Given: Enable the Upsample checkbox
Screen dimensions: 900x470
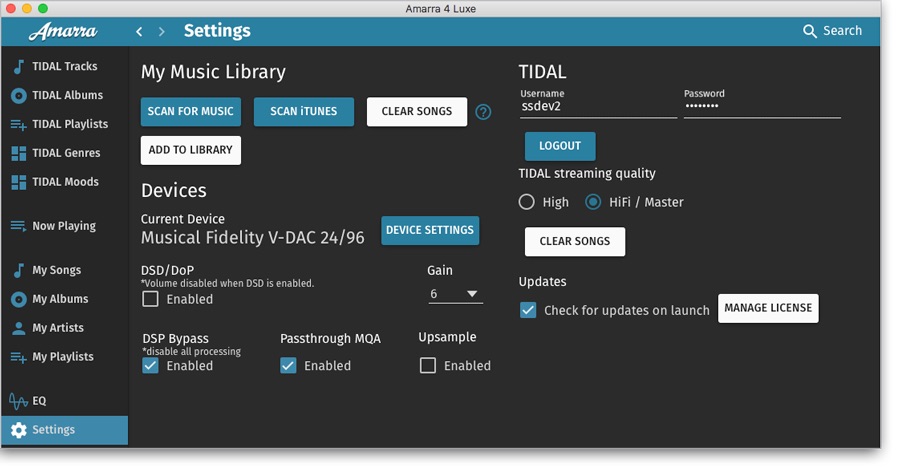Looking at the screenshot, I should click(x=428, y=366).
